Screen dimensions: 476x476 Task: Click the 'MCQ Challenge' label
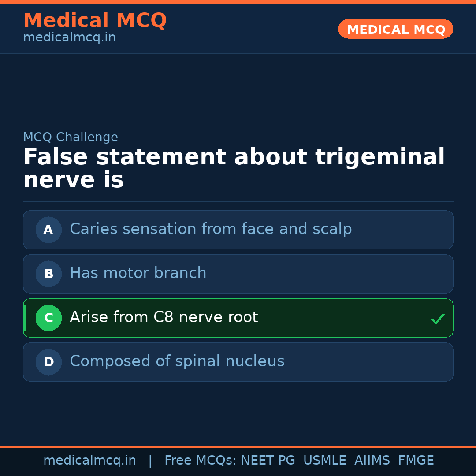(x=71, y=137)
